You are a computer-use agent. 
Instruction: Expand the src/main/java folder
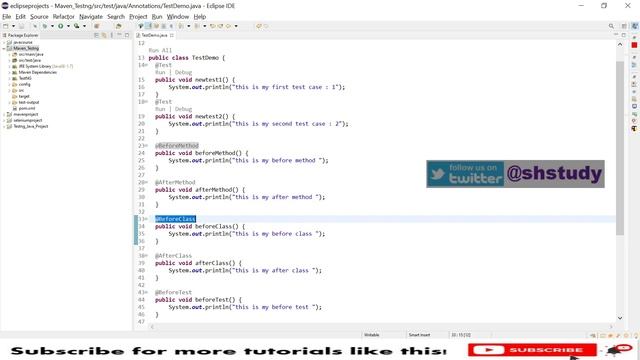coord(9,54)
